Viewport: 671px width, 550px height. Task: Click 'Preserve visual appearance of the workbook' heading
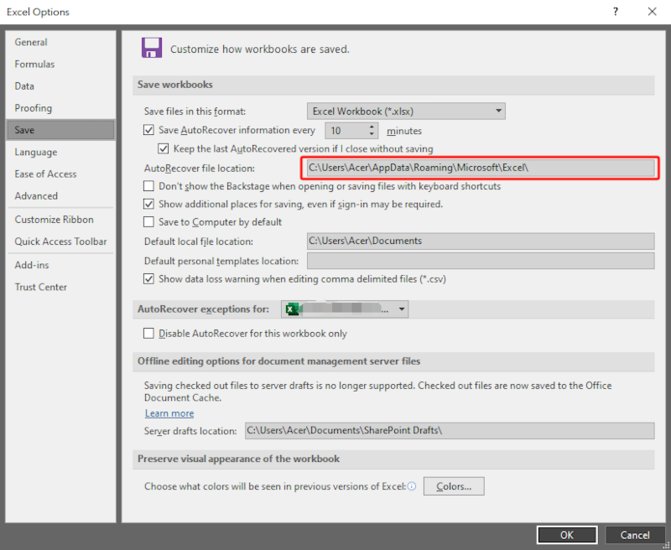(238, 458)
